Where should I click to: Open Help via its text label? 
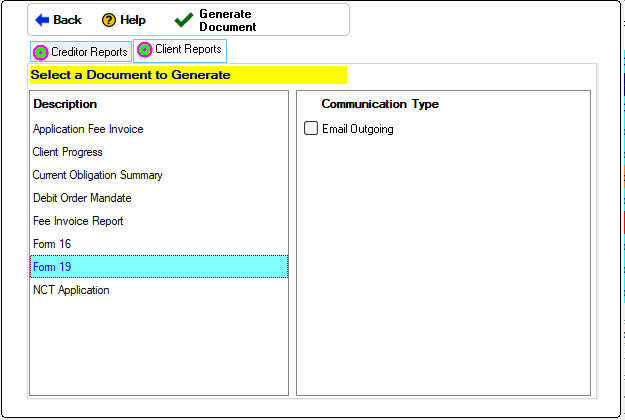[133, 20]
